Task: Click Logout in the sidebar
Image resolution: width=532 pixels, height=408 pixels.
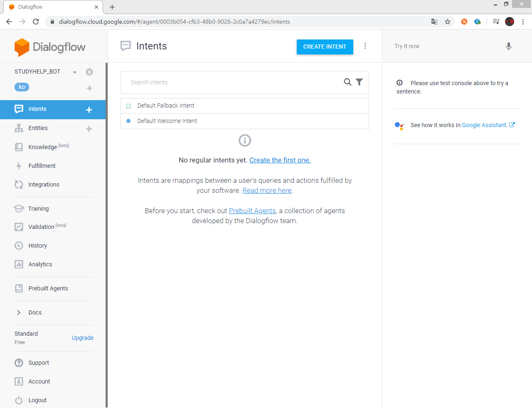Action: click(37, 400)
